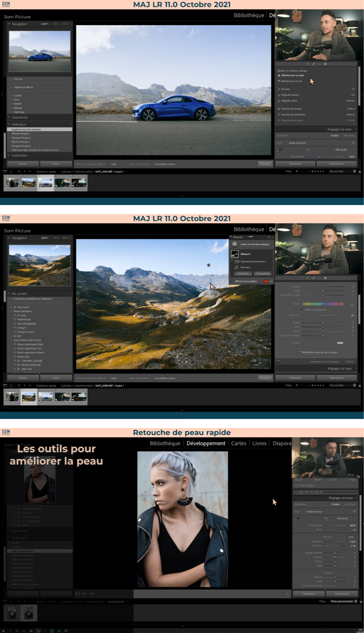This screenshot has height=633, width=364.
Task: Switch treatment to Noir/blanc in car screen
Action: [349, 135]
